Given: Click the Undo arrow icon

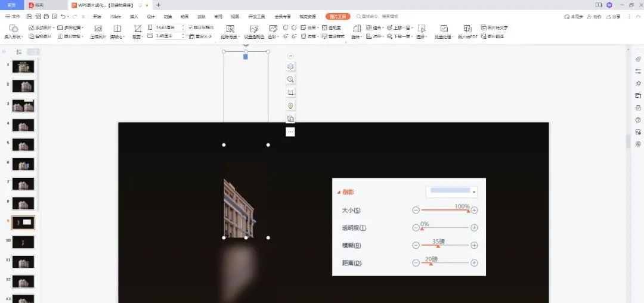Looking at the screenshot, I should (x=63, y=17).
